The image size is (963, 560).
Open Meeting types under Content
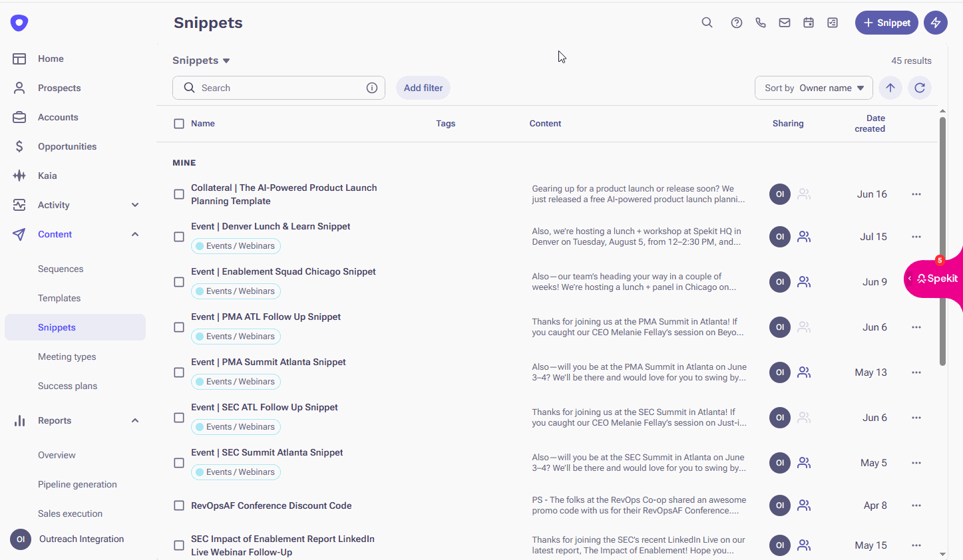pos(67,356)
